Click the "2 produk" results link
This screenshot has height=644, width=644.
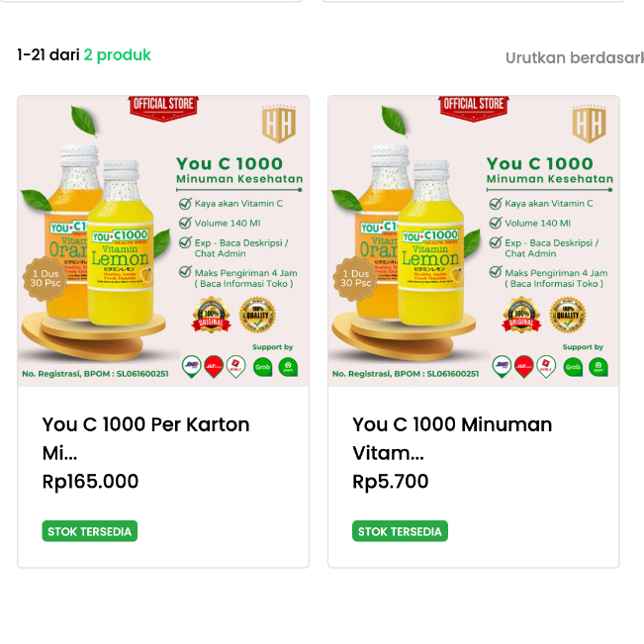(117, 55)
